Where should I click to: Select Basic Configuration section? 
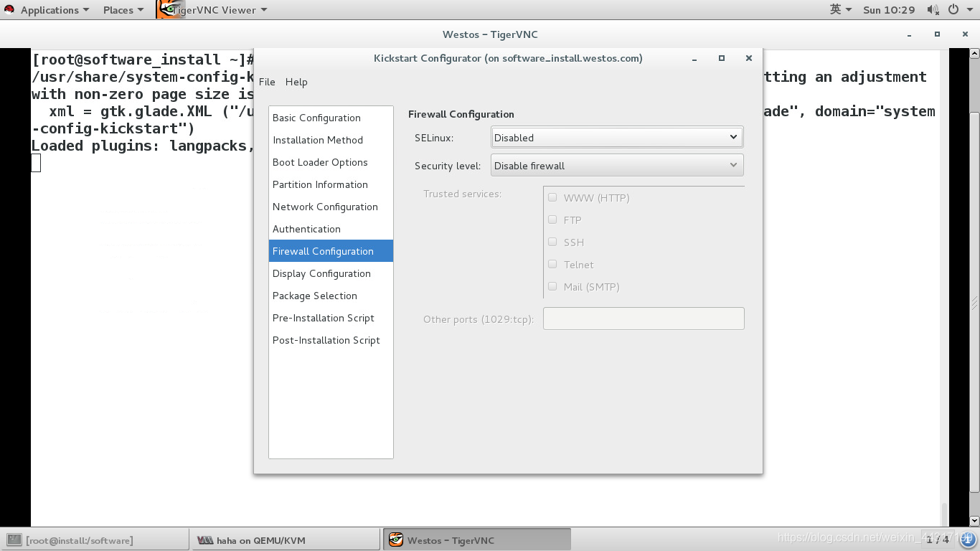tap(331, 118)
